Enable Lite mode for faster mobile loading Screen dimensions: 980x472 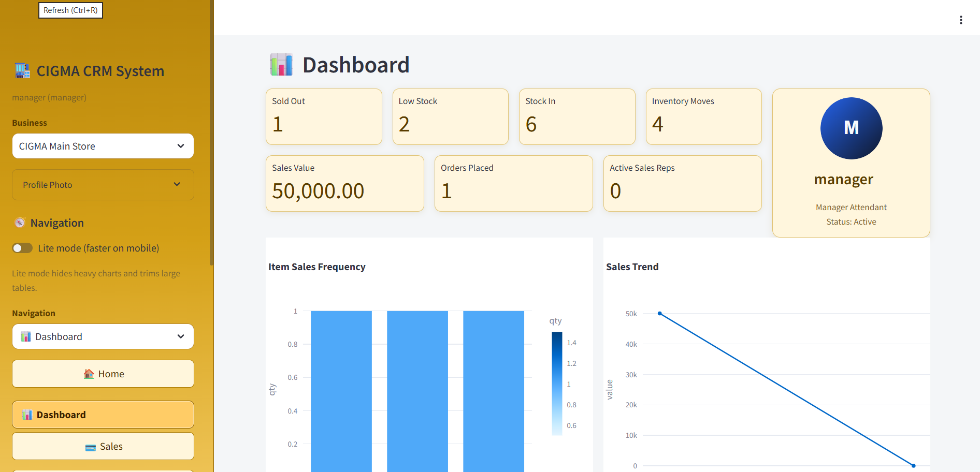[22, 248]
